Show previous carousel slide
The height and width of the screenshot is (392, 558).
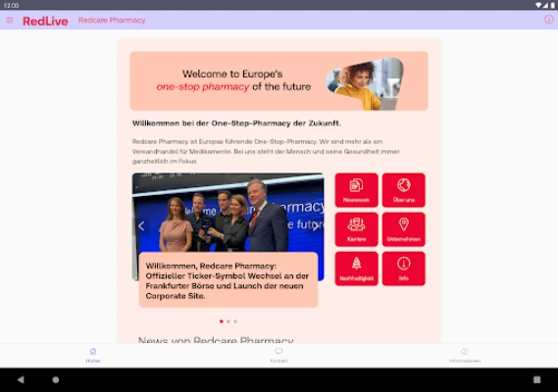point(141,225)
